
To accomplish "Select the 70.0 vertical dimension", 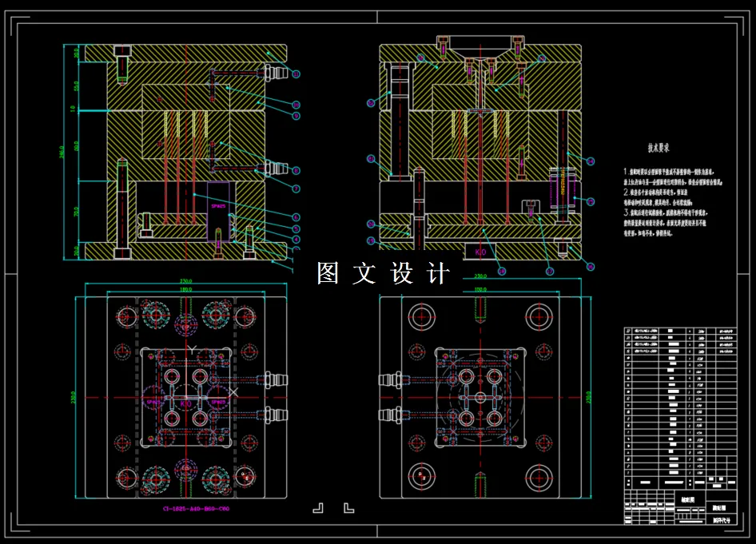I will point(76,212).
